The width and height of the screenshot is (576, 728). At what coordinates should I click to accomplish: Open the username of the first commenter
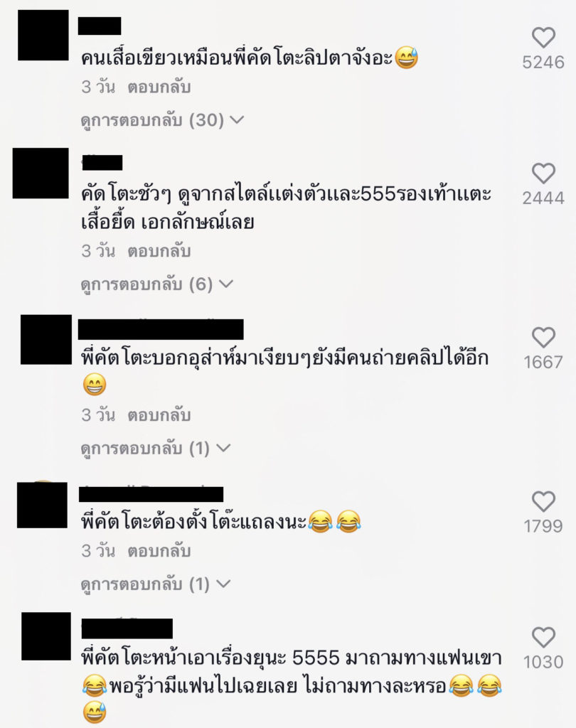100,26
